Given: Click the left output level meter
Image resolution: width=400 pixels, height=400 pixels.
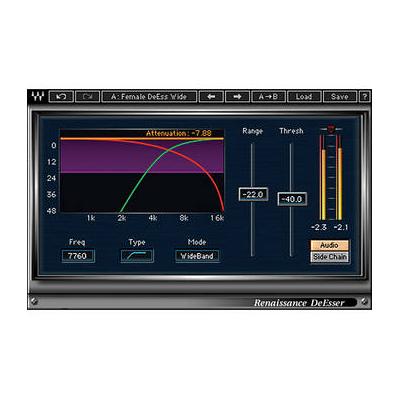Looking at the screenshot, I should point(323,178).
